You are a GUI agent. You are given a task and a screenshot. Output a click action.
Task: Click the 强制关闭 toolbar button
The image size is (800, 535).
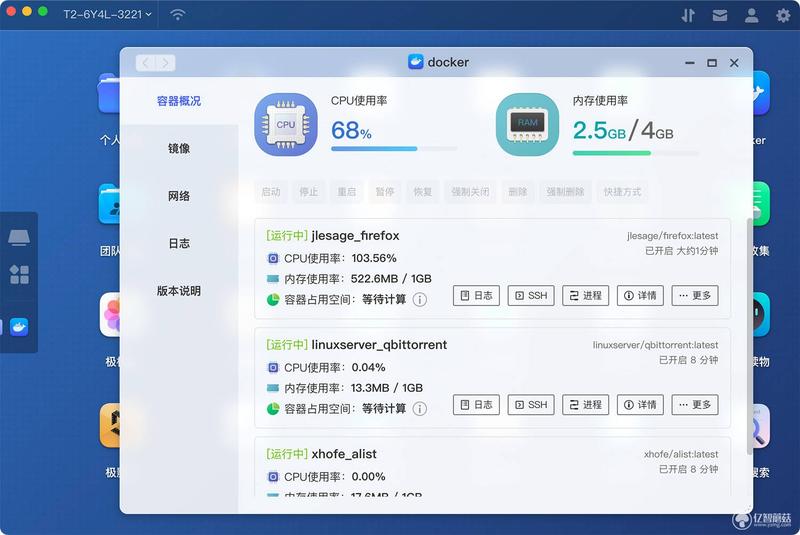(x=470, y=192)
